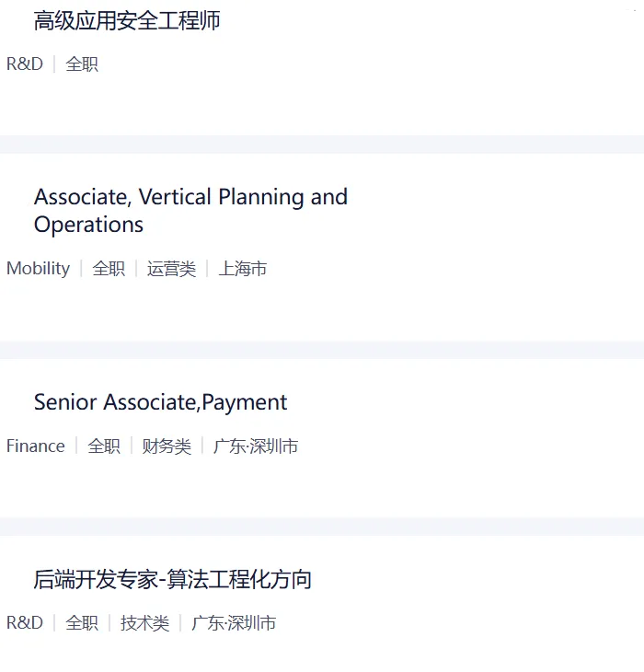This screenshot has height=672, width=644.
Task: Click the 上海市 location tag
Action: click(x=243, y=269)
